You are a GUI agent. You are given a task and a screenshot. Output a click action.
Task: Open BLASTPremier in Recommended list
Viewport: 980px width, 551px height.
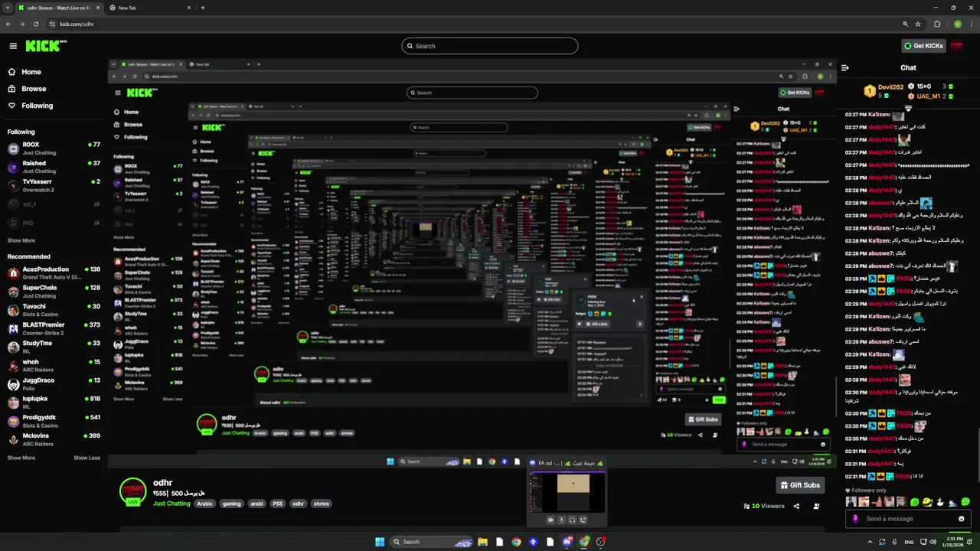54,328
